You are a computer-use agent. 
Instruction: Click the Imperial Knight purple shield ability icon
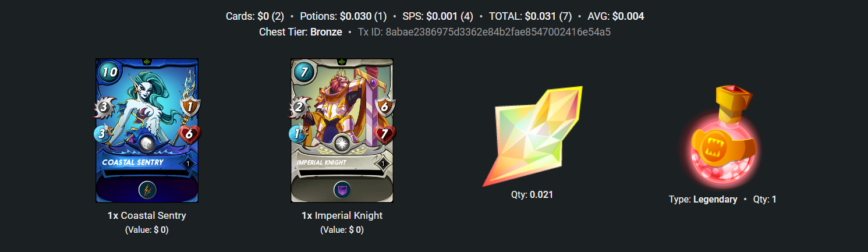pyautogui.click(x=342, y=190)
